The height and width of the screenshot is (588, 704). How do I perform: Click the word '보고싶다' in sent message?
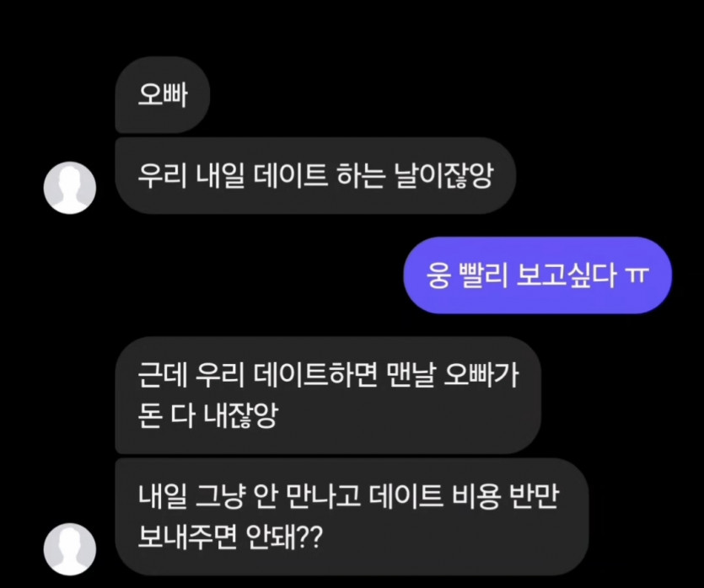[x=567, y=275]
